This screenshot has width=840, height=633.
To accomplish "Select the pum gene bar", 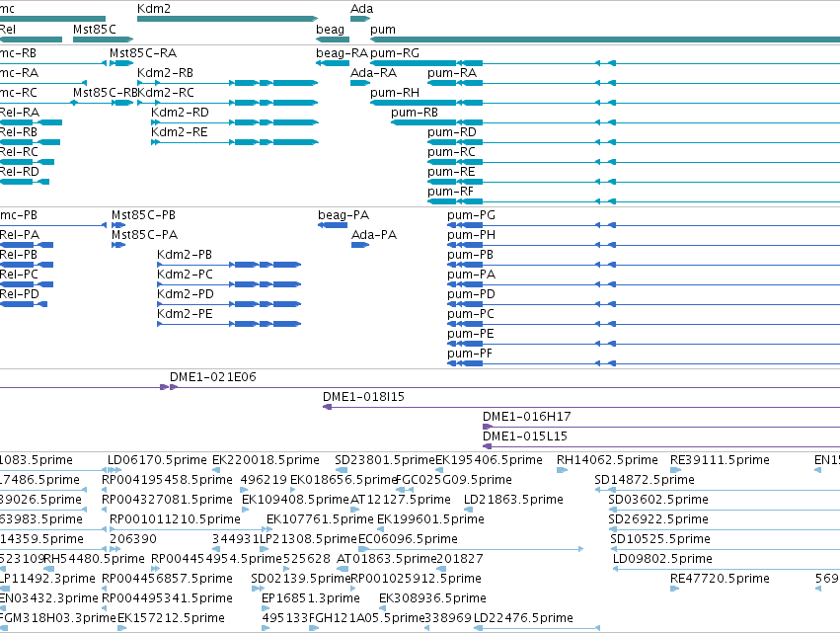I will coord(605,40).
